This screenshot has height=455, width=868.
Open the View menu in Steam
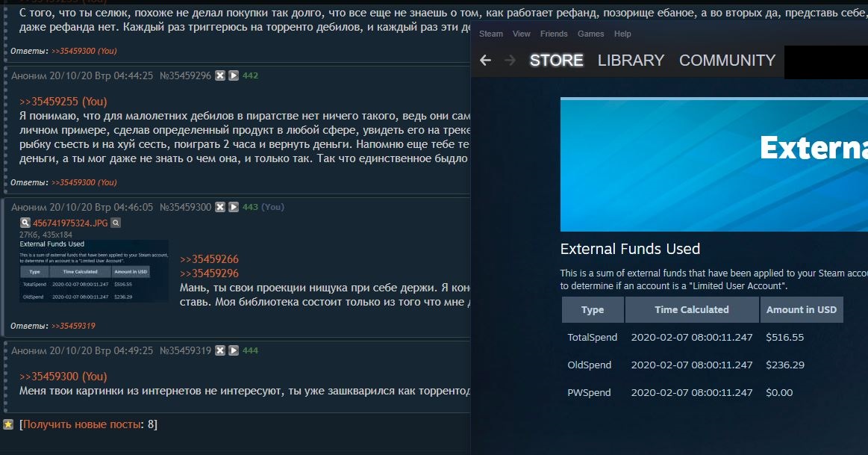coord(522,34)
